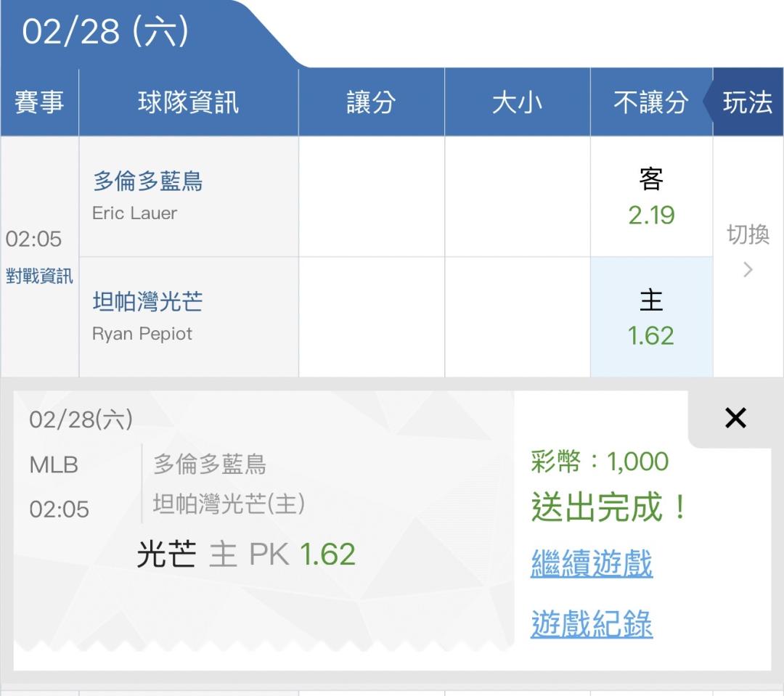Select the 不讓分 column header
The image size is (784, 696).
pos(650,102)
